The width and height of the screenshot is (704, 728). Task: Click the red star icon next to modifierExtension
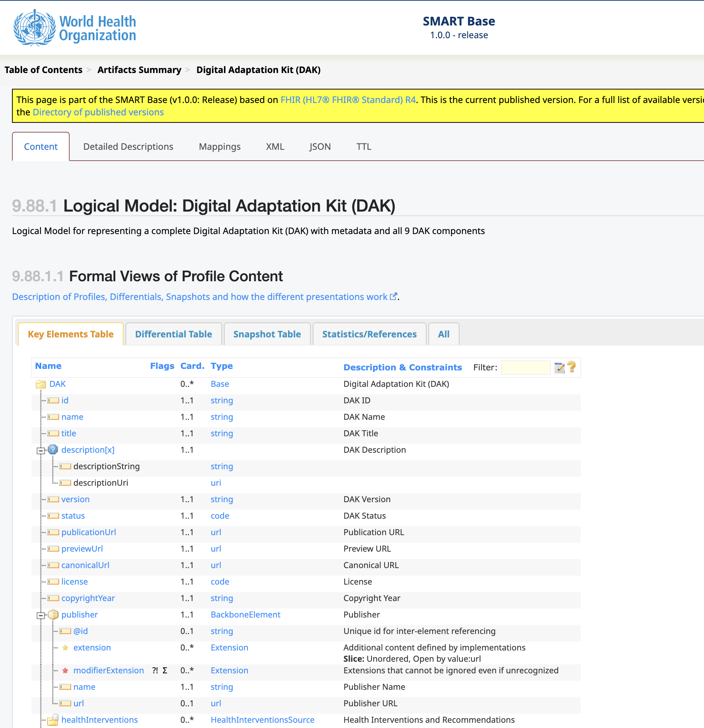[x=65, y=670]
